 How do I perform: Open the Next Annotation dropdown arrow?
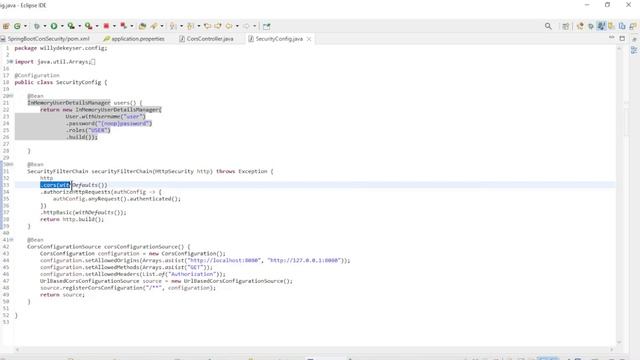[181, 26]
